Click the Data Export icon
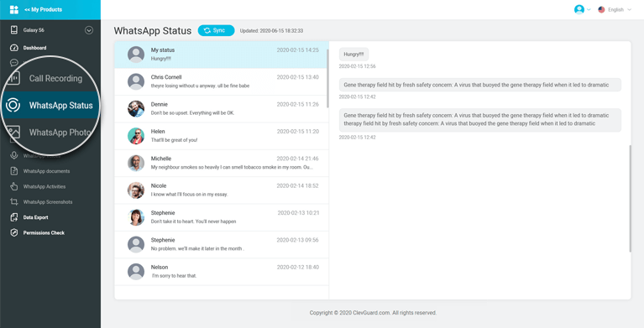This screenshot has width=644, height=328. pyautogui.click(x=14, y=217)
